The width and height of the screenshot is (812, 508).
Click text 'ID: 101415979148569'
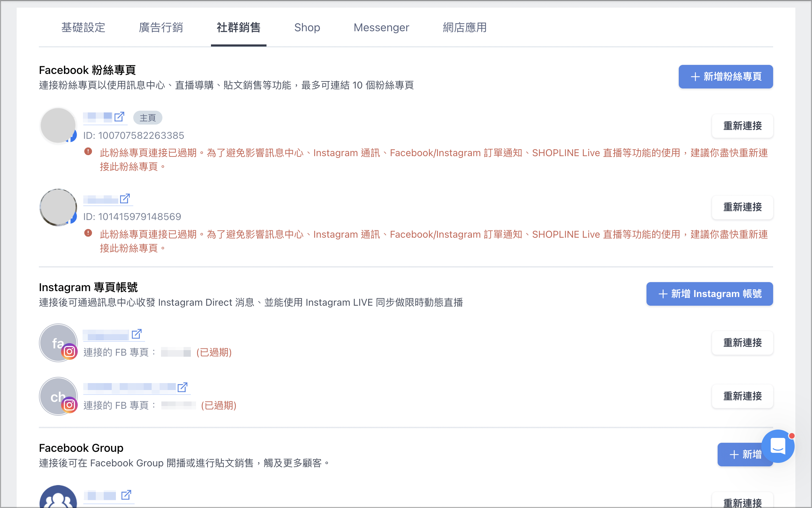coord(132,217)
